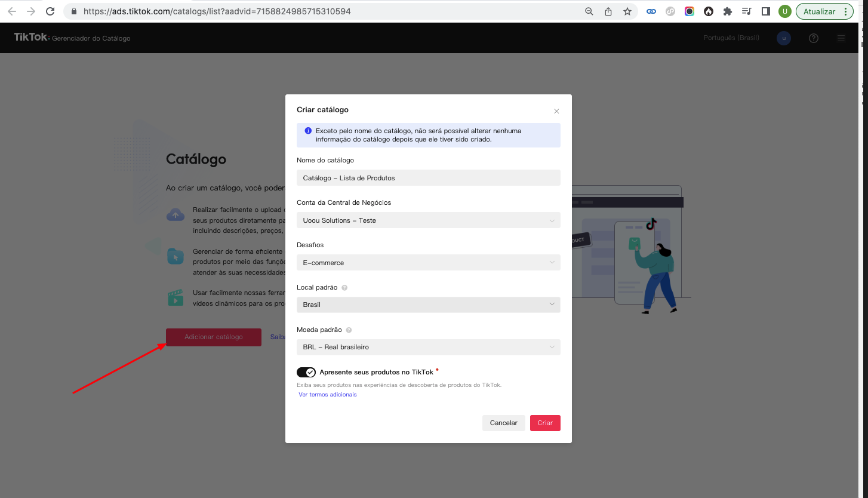Screen dimensions: 868x498
Task: Open media control playlist icon
Action: tap(747, 11)
